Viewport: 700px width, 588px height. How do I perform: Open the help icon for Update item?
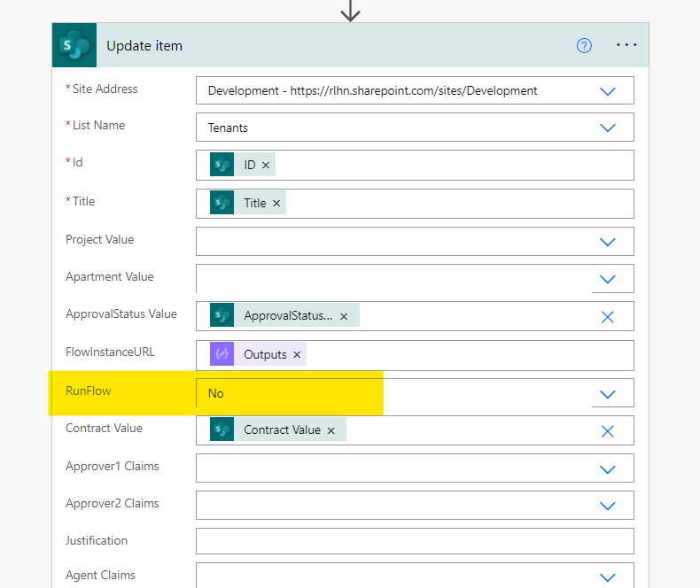tap(584, 46)
